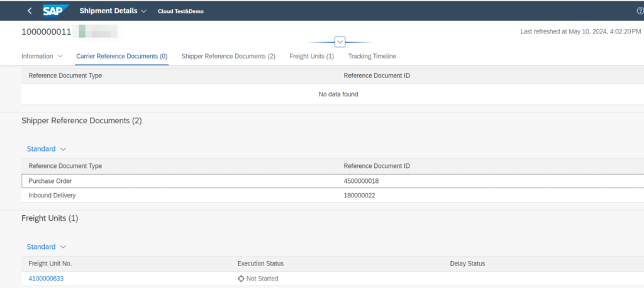This screenshot has width=644, height=288.
Task: Click the SAP logo
Action: 55,11
